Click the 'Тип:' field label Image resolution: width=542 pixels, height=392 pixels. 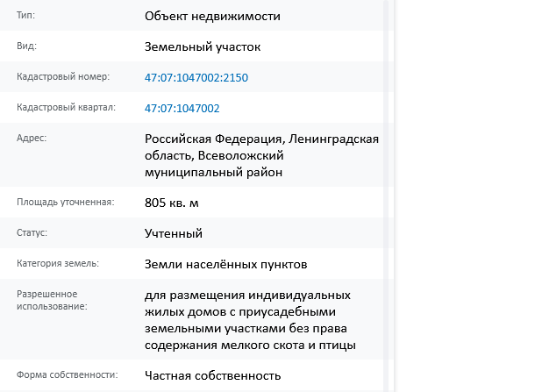coord(25,15)
